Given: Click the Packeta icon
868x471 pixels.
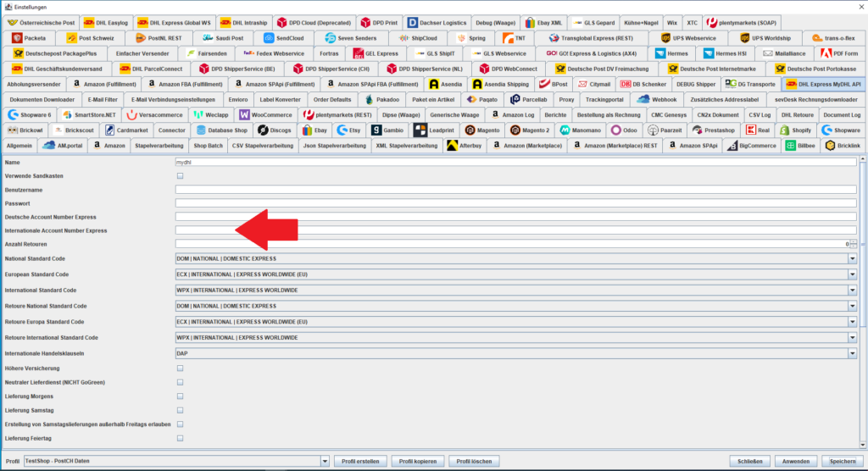Looking at the screenshot, I should [x=17, y=38].
